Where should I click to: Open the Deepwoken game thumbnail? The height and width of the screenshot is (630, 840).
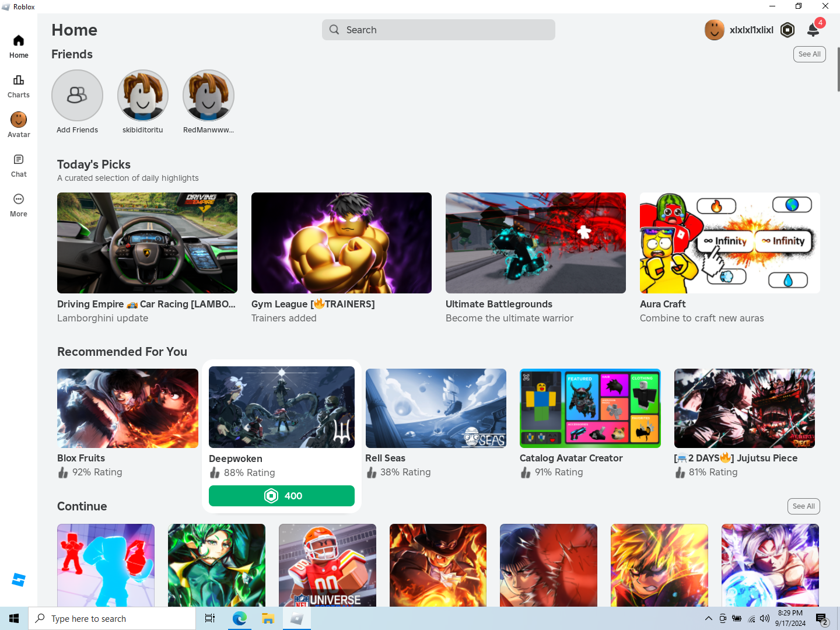(x=282, y=407)
